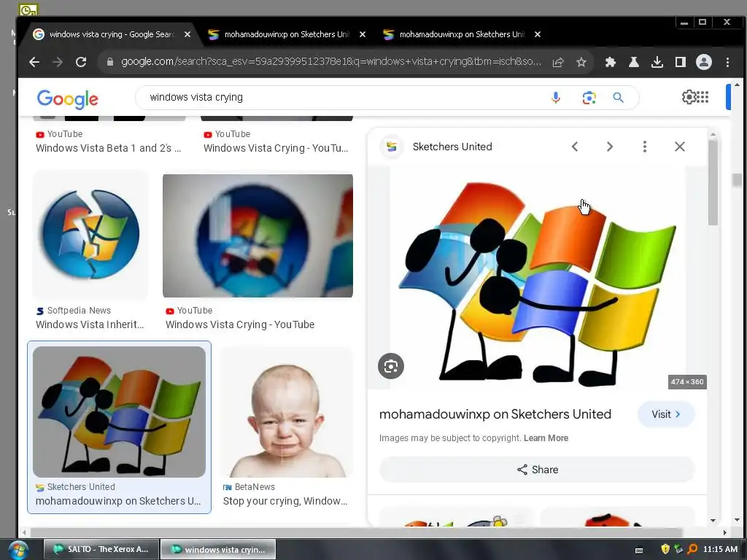Click 'windows vista cryin...' taskbar item
The width and height of the screenshot is (747, 560).
point(218,549)
